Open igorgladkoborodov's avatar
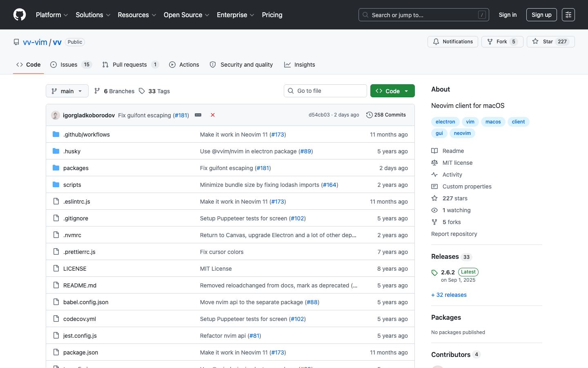This screenshot has width=588, height=368. [x=56, y=115]
